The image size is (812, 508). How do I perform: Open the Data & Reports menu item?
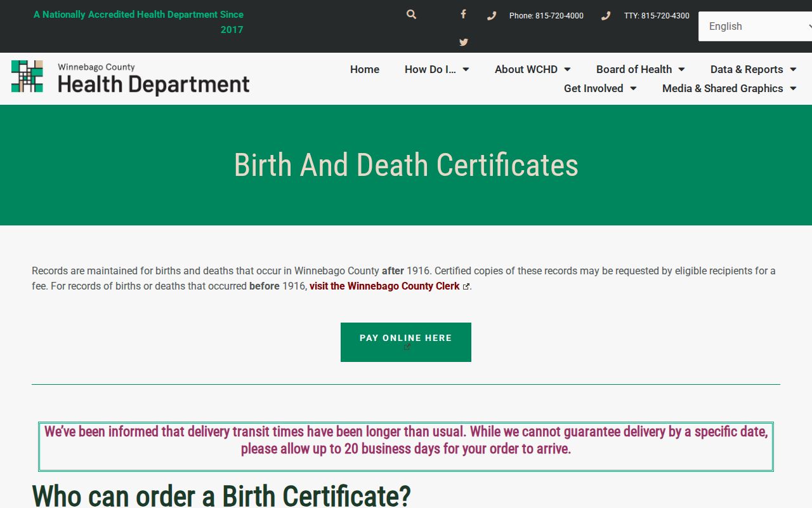point(747,70)
